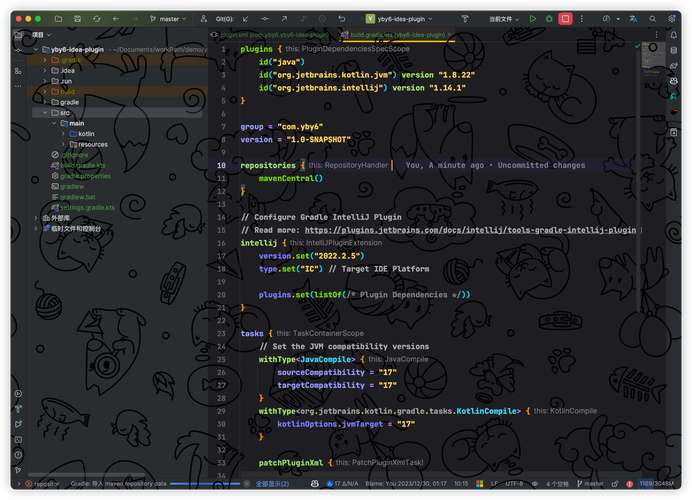Navigate forward with the right arrow
692x500 pixels.
click(135, 19)
